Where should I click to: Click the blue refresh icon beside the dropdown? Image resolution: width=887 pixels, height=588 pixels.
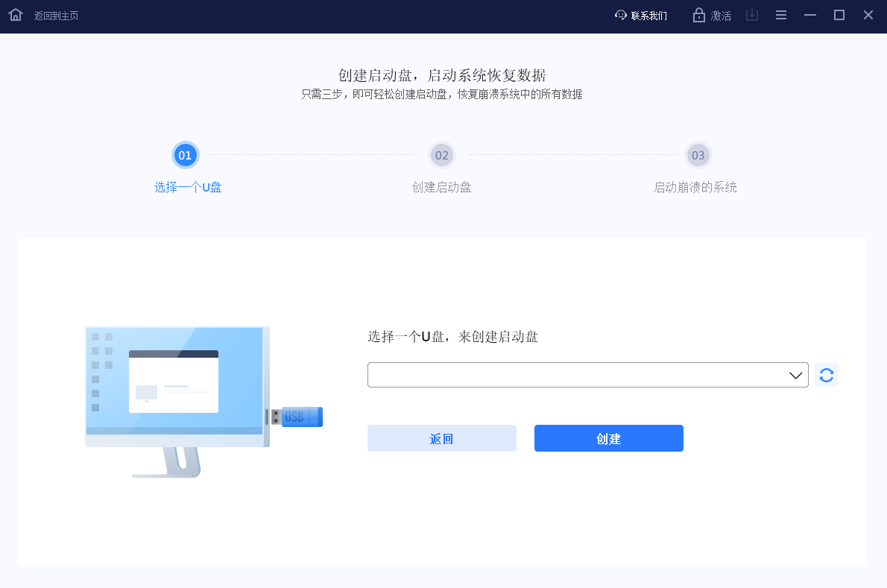pyautogui.click(x=826, y=375)
